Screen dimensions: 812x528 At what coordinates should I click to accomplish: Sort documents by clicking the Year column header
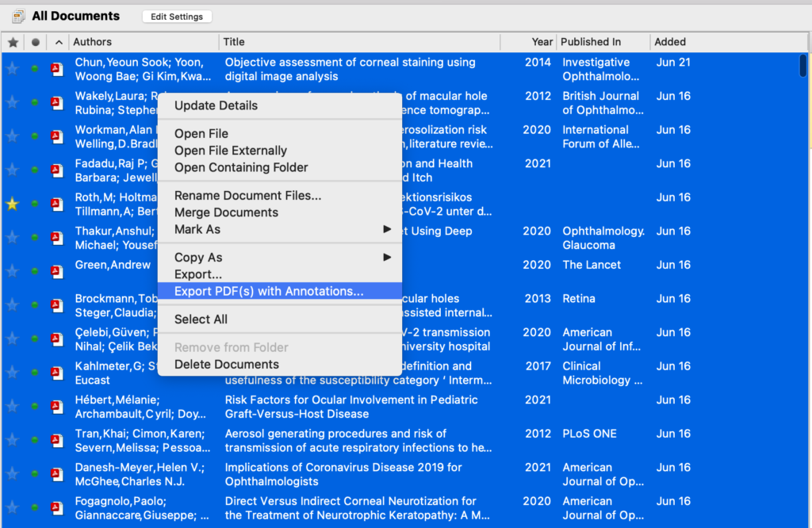[537, 41]
